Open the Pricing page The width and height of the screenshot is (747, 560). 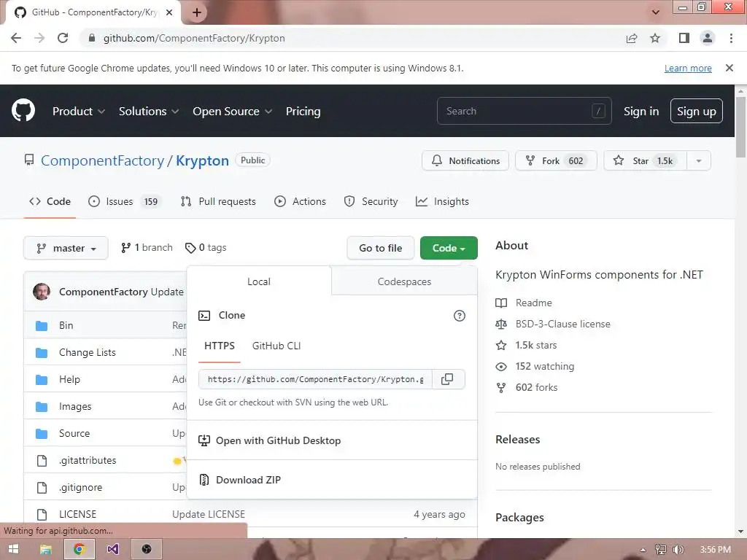(x=303, y=112)
